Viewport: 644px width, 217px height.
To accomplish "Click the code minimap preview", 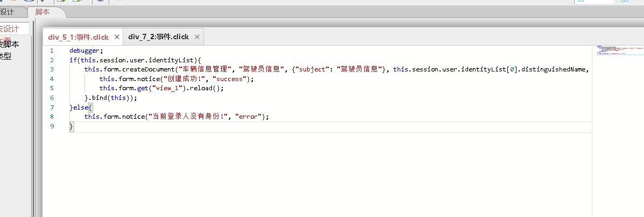I will click(x=620, y=50).
